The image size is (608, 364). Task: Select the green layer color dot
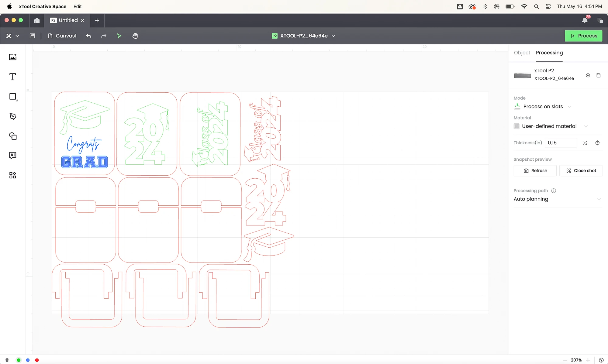pos(19,360)
